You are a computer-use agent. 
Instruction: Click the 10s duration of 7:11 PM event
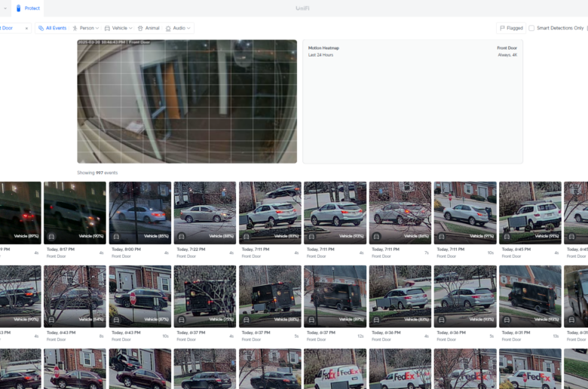(491, 253)
